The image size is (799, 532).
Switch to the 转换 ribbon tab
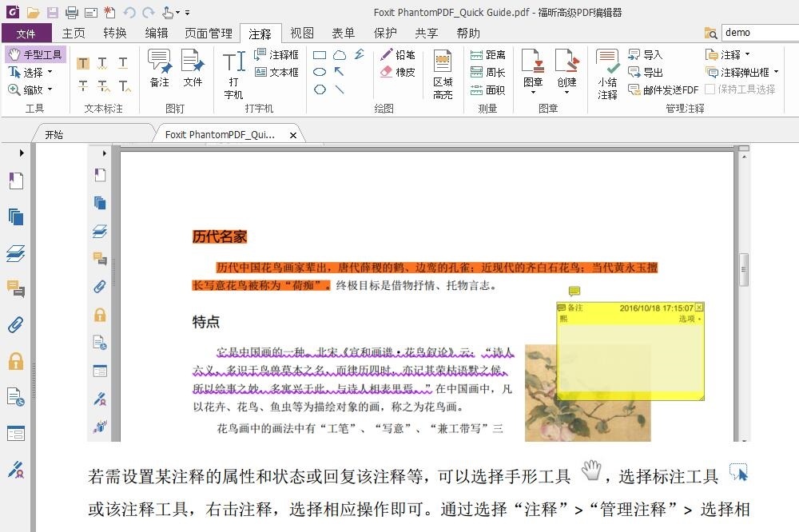[114, 33]
